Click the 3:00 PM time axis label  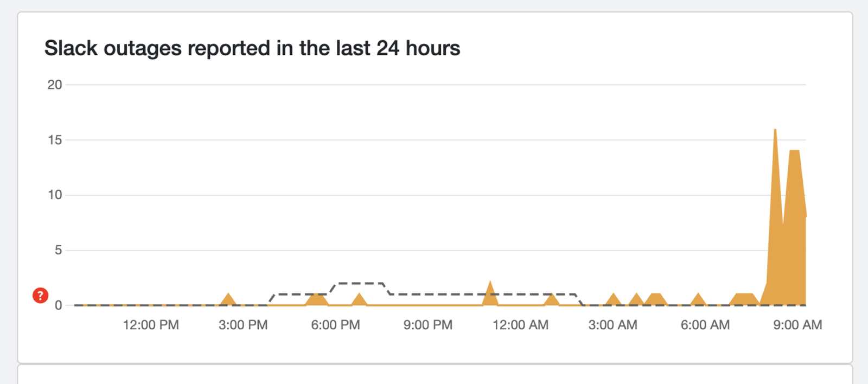pos(243,325)
